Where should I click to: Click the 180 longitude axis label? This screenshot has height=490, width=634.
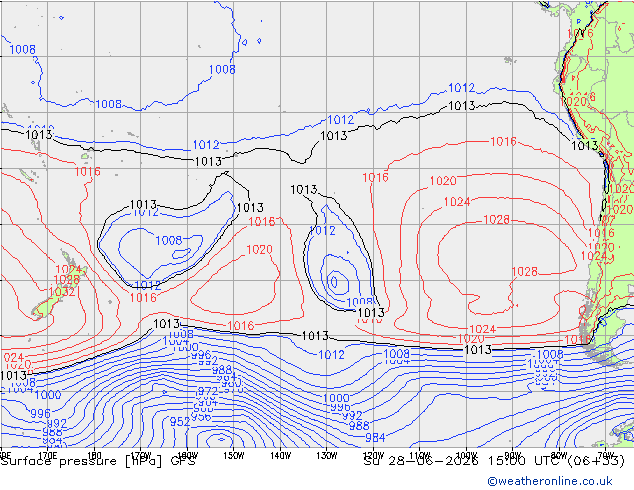(x=94, y=455)
